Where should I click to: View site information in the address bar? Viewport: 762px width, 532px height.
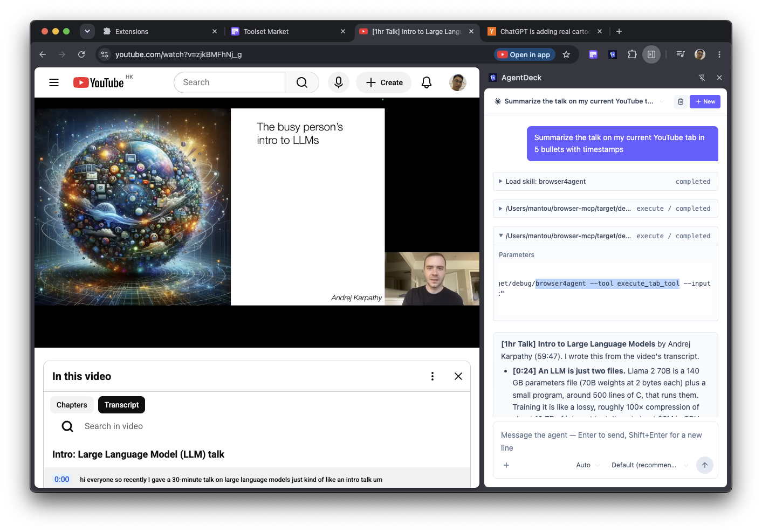pos(105,54)
